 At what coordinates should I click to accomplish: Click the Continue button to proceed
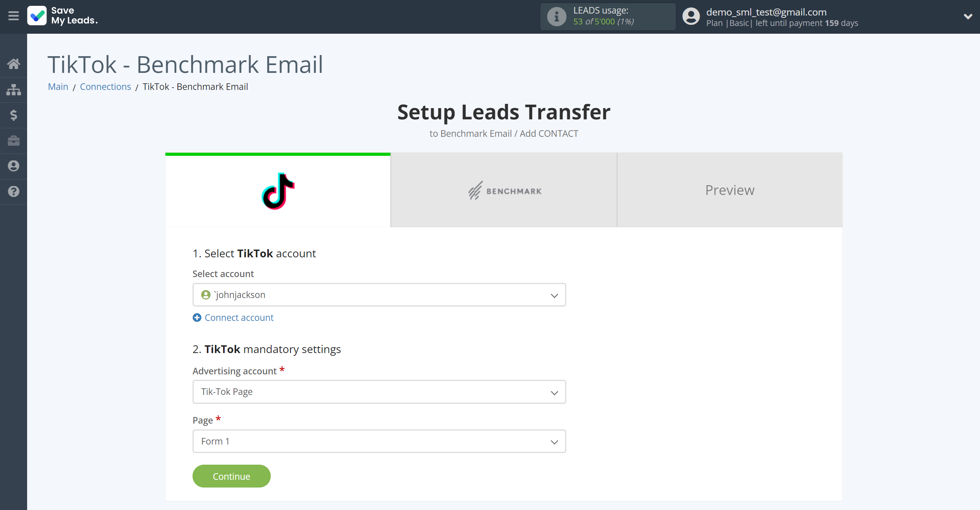[x=231, y=476]
